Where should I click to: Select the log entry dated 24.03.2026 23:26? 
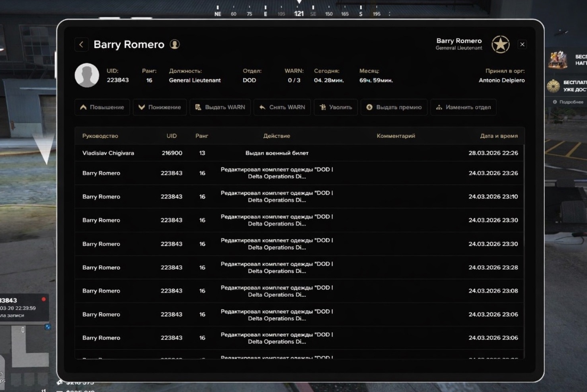tap(299, 173)
